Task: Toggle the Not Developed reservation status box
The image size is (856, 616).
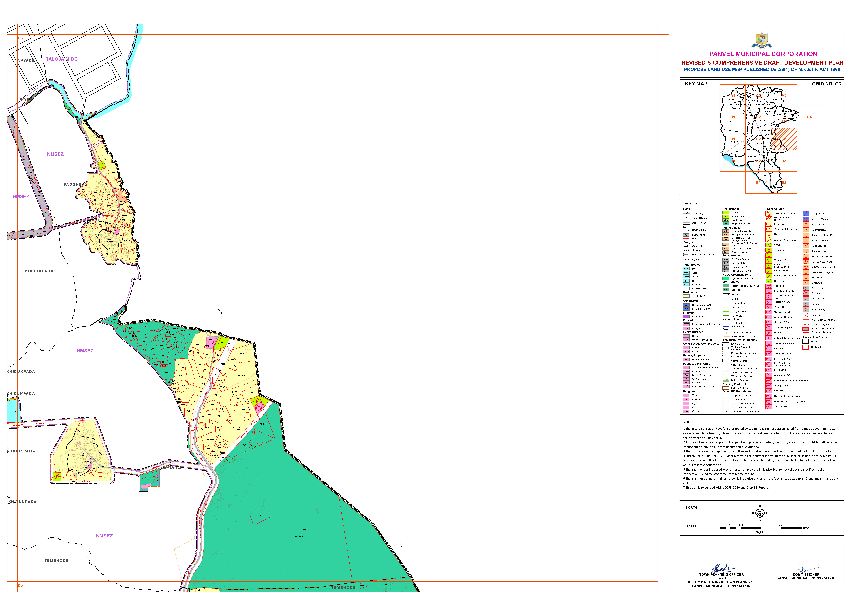Action: pyautogui.click(x=806, y=347)
